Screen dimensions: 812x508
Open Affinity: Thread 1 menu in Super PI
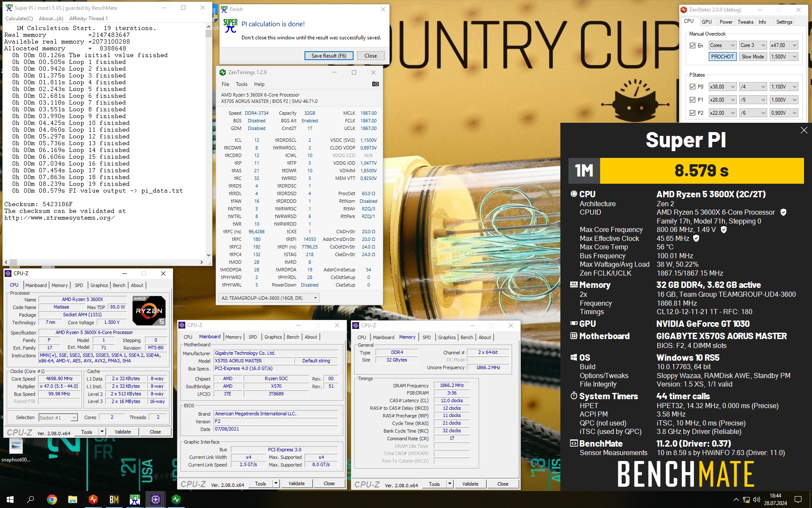tap(88, 18)
